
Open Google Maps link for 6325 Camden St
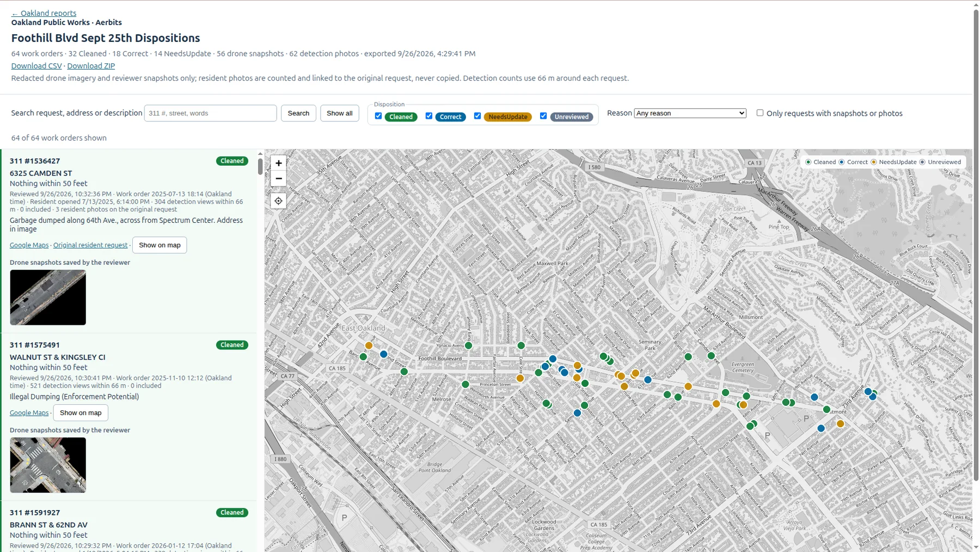29,245
